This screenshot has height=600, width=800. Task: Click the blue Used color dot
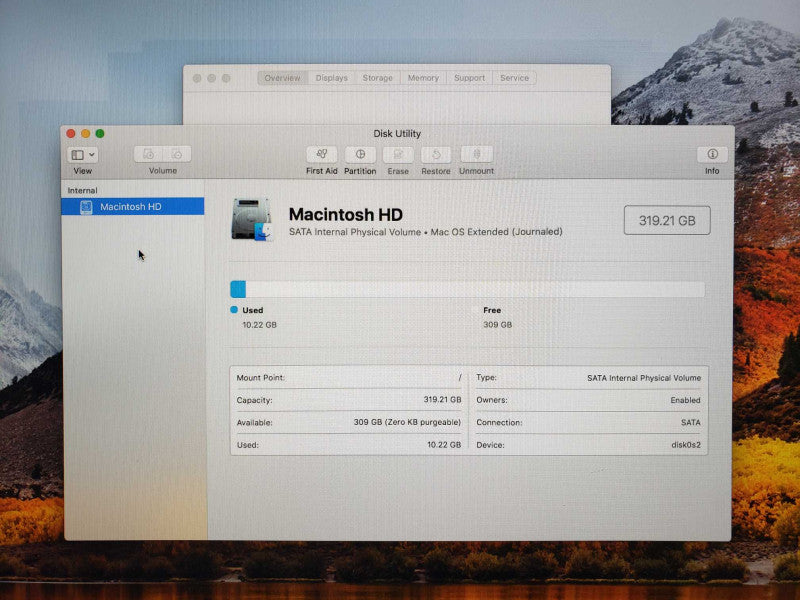pos(234,310)
